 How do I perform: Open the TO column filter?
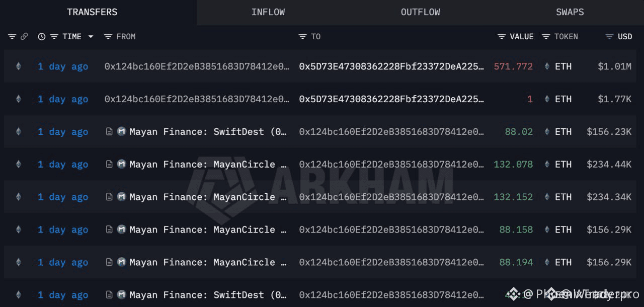tap(302, 37)
